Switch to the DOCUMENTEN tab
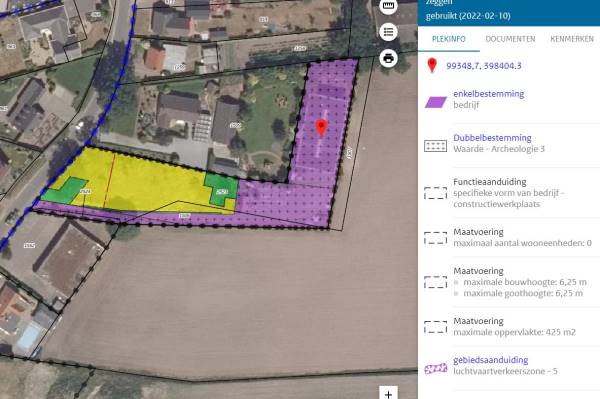Screen dimensions: 600x399 [x=510, y=39]
